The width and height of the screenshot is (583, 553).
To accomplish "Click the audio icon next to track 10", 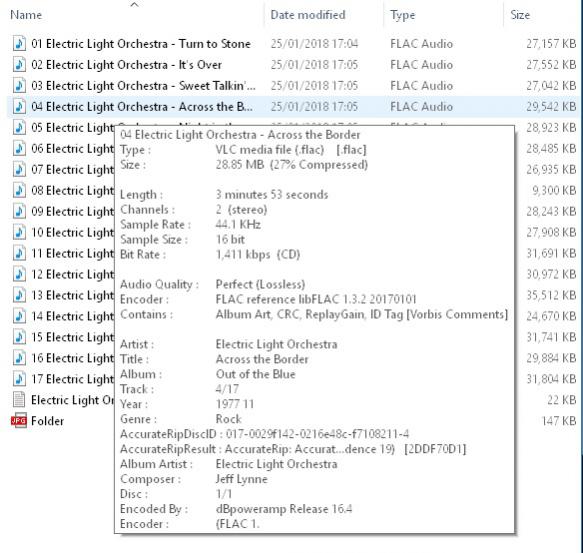I will pos(19,232).
